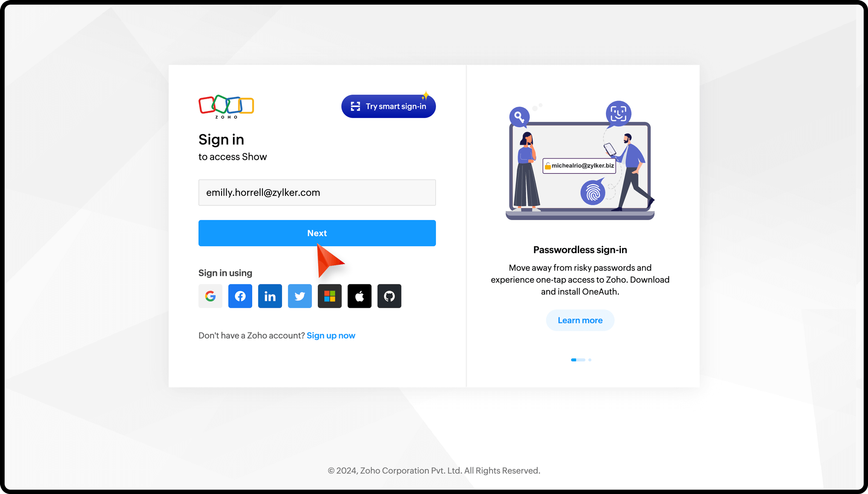Sign in using Facebook icon

pos(240,296)
